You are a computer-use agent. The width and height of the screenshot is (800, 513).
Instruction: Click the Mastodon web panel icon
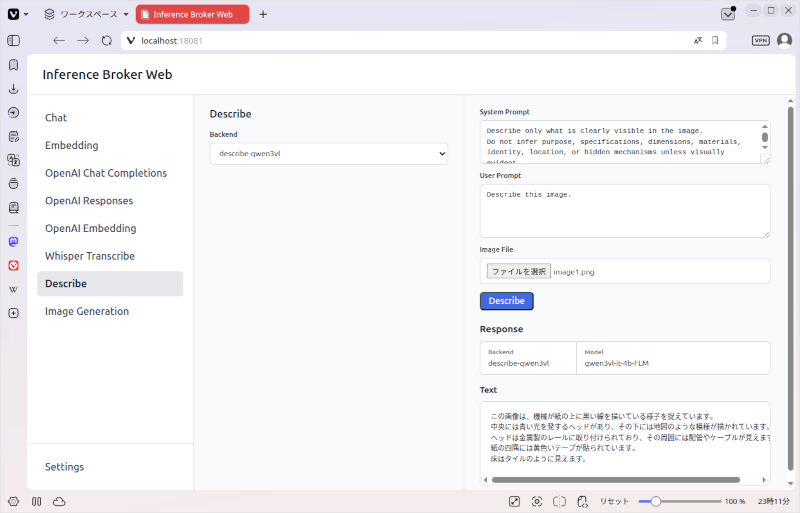coord(14,241)
